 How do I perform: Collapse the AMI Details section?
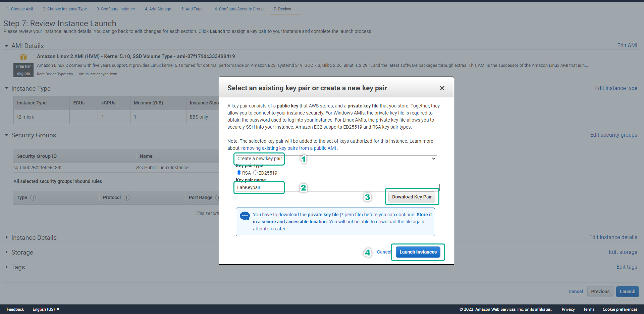point(6,46)
